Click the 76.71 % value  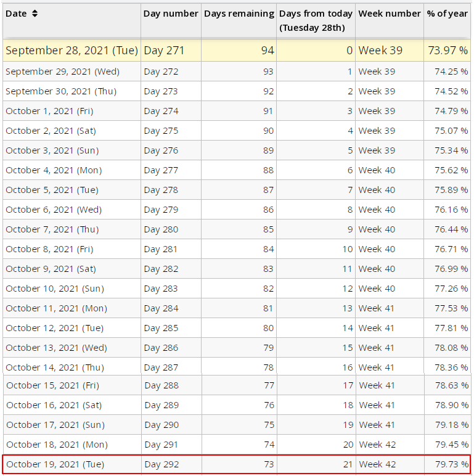pyautogui.click(x=451, y=249)
